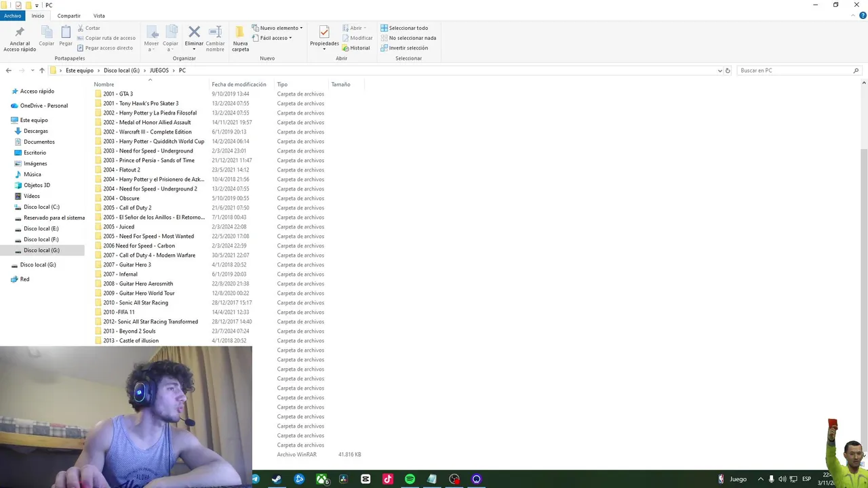Select OneDrive - Personal in the navigation pane

click(x=43, y=106)
